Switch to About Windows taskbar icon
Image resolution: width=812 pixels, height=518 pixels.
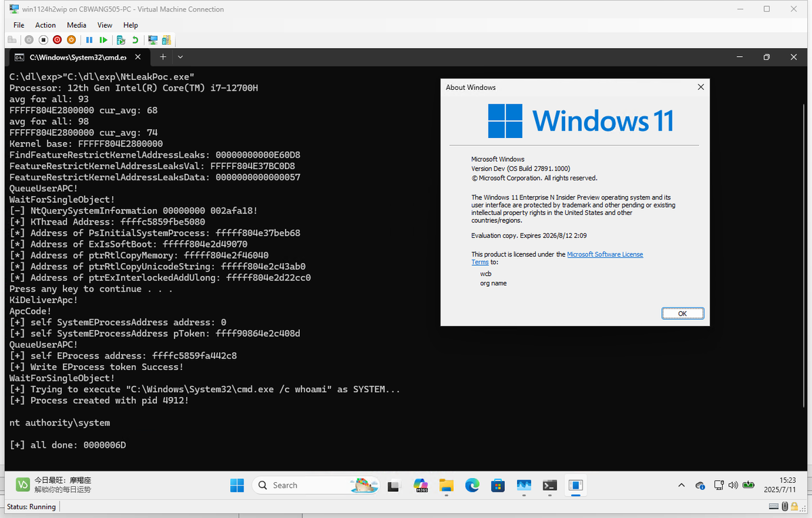(x=576, y=485)
